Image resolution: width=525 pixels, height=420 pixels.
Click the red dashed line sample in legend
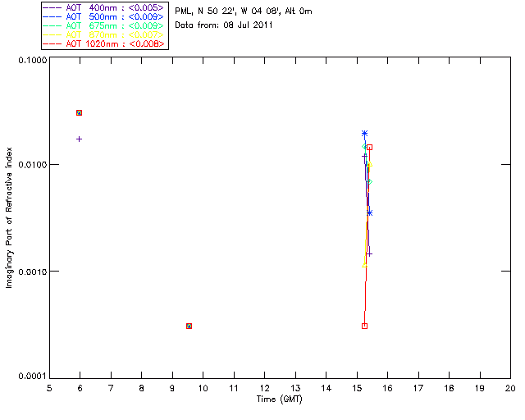pos(52,43)
